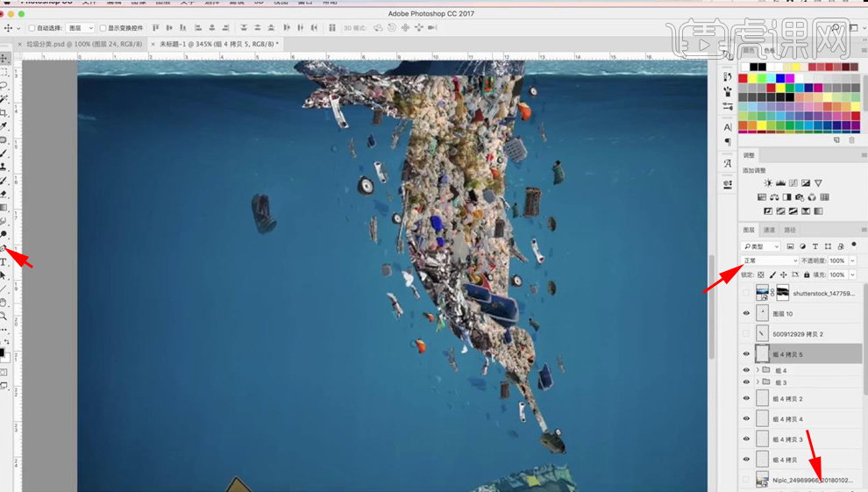Select the Eyedropper tool

(x=4, y=126)
